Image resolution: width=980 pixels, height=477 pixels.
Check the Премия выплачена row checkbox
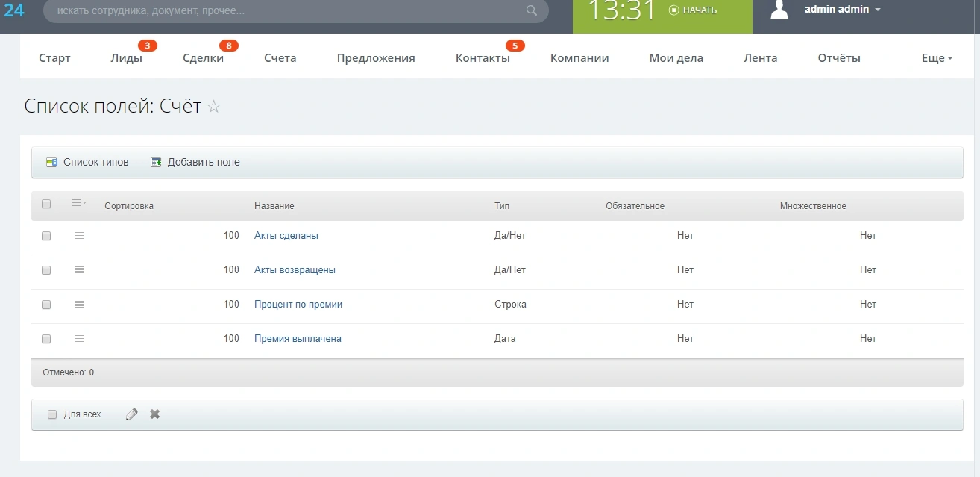coord(46,339)
